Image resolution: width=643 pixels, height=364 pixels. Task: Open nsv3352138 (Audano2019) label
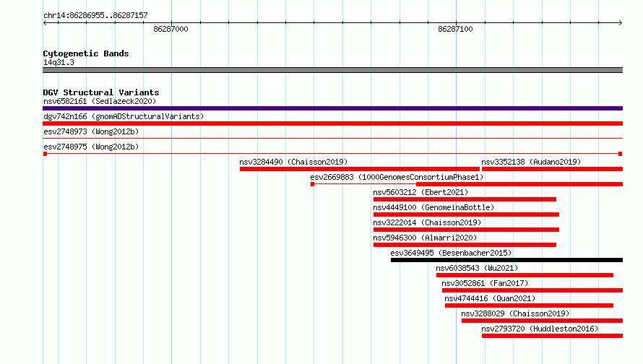coord(531,162)
